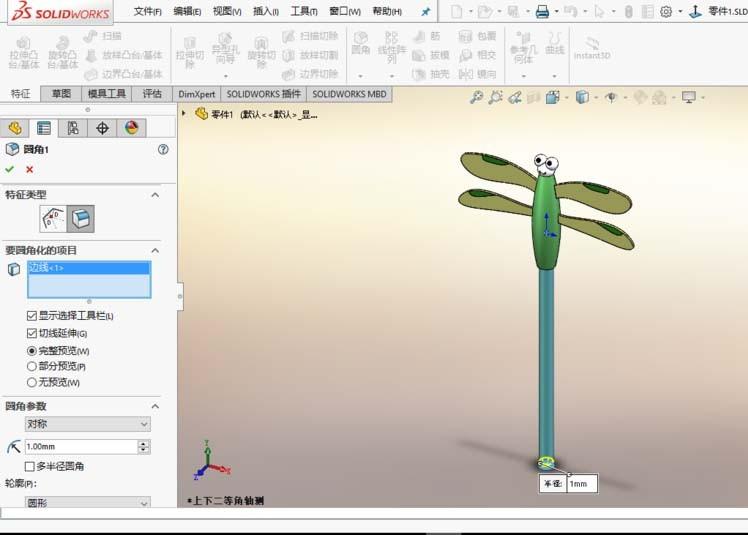Viewport: 748px width, 535px height.
Task: Open the PropertyManager tab icon
Action: pos(44,128)
